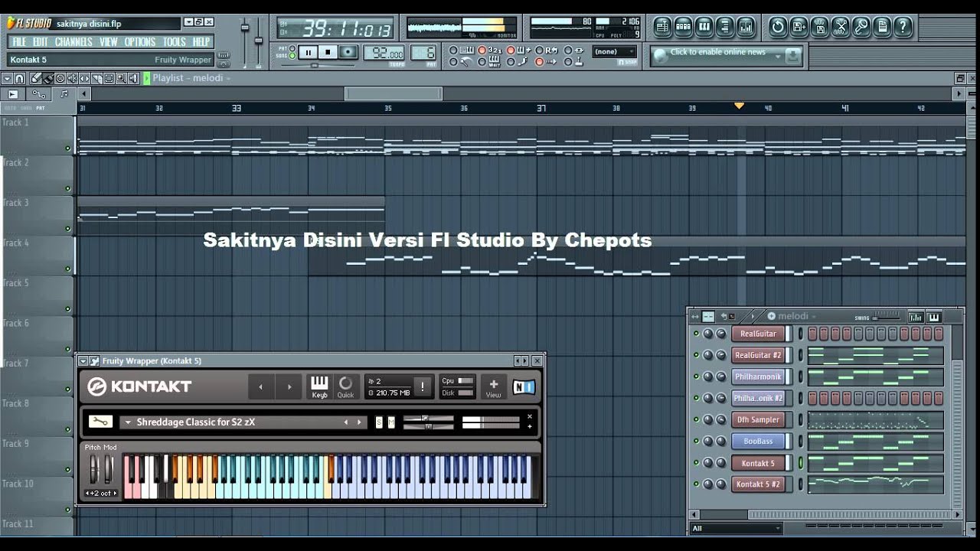Open the FILE menu

click(x=19, y=42)
